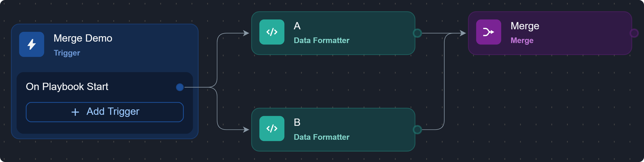Click node B's code formatter icon
The image size is (644, 162).
pos(272,129)
